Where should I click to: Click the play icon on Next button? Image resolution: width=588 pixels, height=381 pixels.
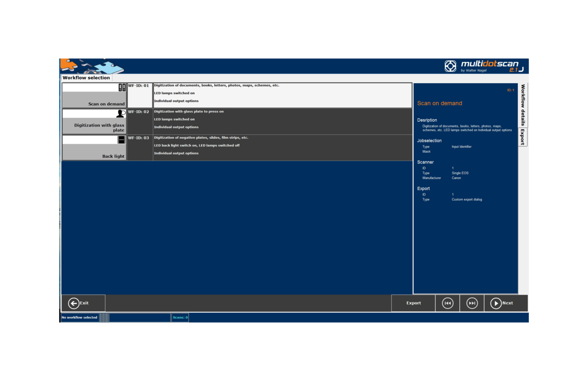(x=496, y=303)
